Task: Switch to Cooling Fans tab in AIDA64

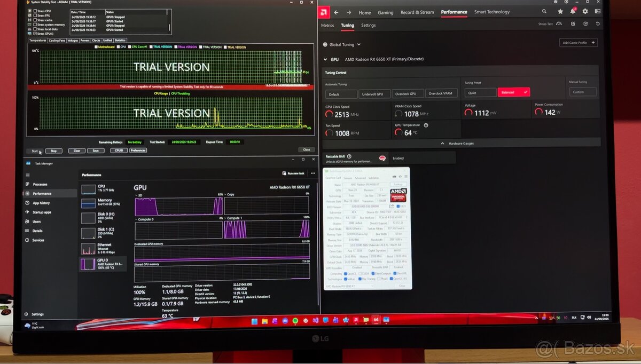Action: [57, 40]
